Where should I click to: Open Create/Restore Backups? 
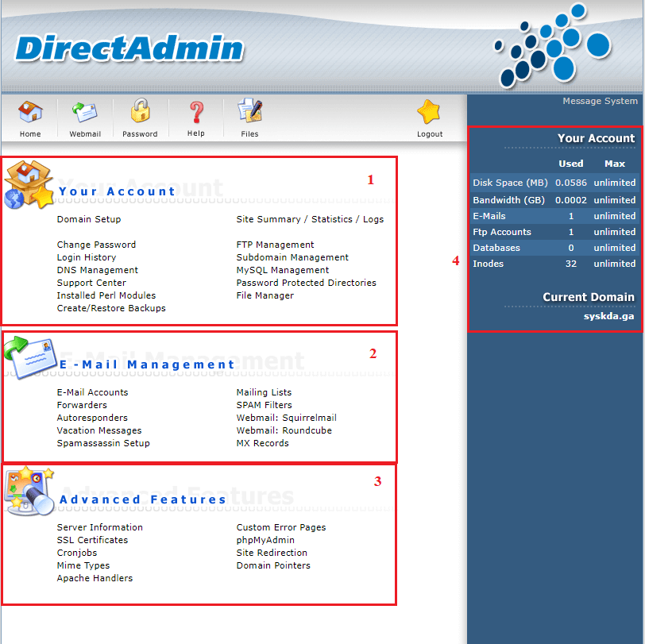point(111,308)
